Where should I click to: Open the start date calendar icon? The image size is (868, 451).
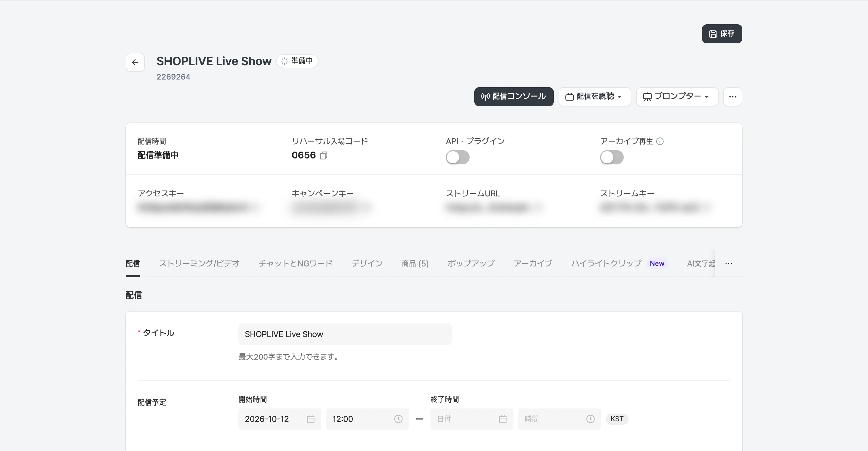click(x=310, y=419)
